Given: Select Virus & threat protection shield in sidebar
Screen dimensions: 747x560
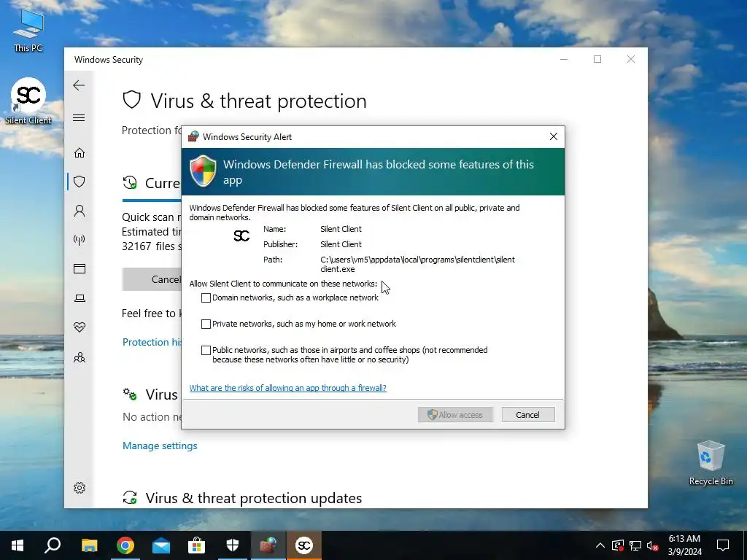Looking at the screenshot, I should 79,182.
